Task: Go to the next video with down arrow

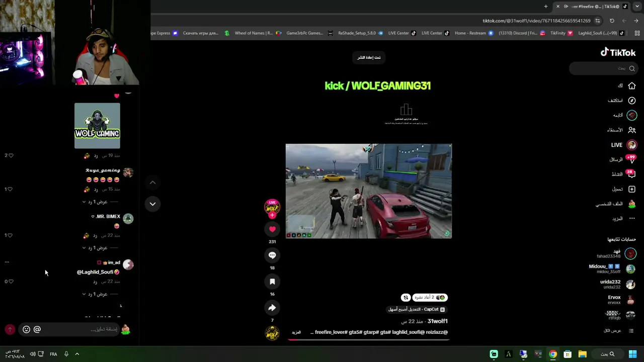Action: click(152, 204)
